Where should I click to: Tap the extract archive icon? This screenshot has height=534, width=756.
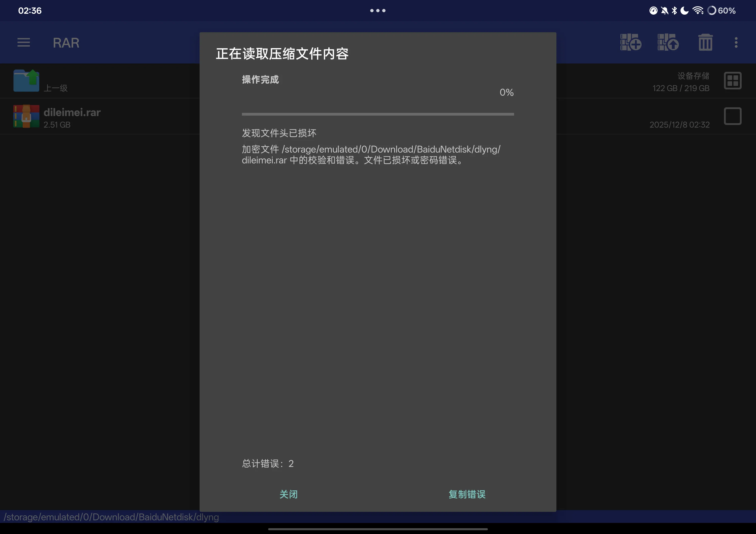(668, 43)
